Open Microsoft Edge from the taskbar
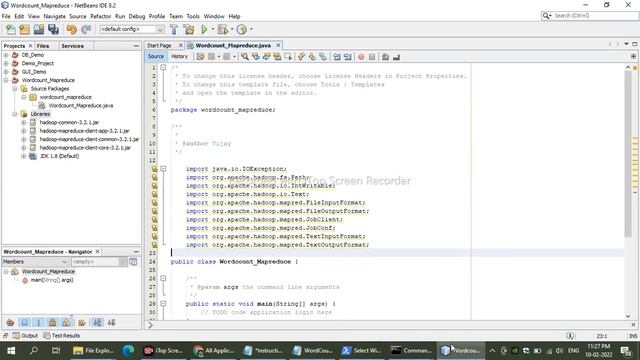 coord(129,350)
